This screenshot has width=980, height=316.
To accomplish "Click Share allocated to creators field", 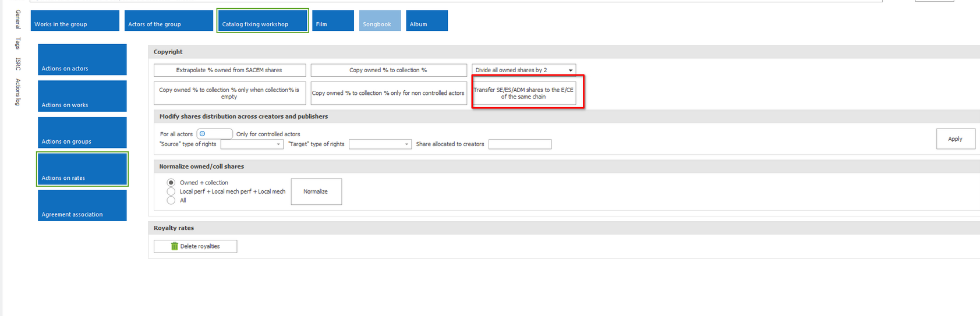I will [519, 144].
